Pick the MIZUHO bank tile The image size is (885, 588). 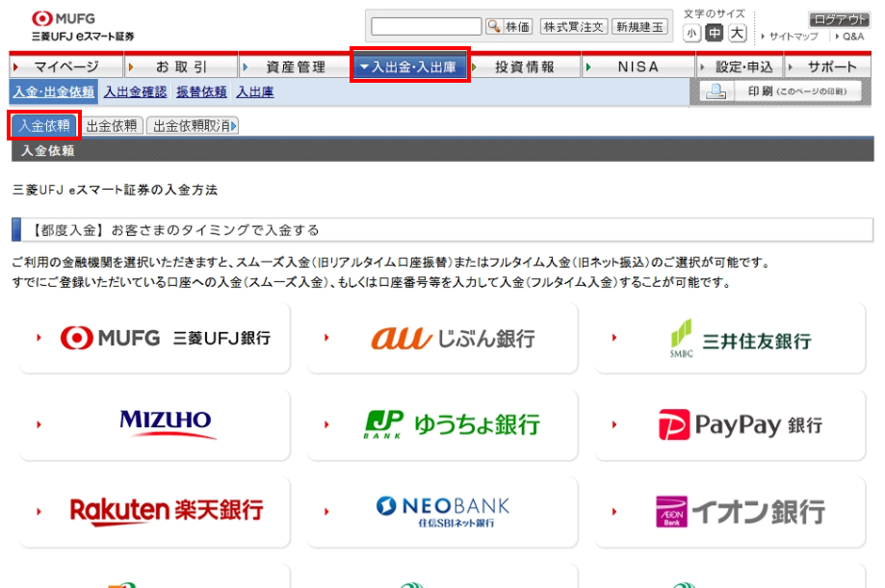click(x=154, y=424)
